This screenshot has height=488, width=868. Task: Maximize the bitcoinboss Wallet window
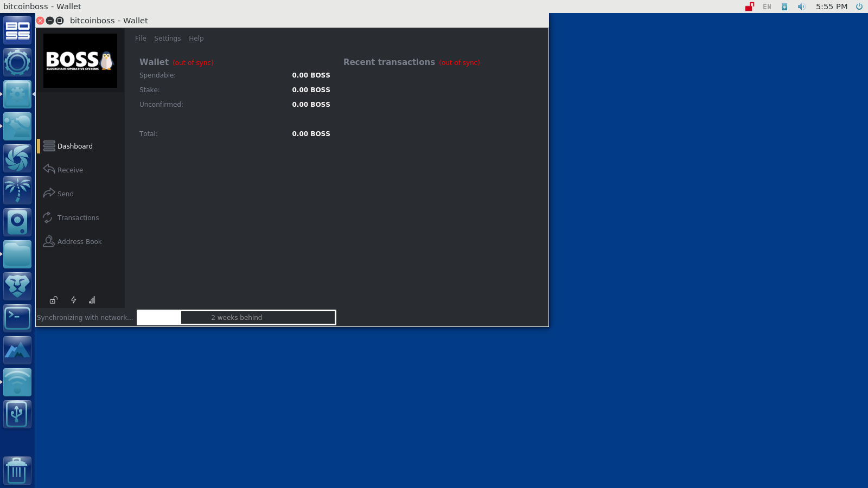click(x=60, y=21)
